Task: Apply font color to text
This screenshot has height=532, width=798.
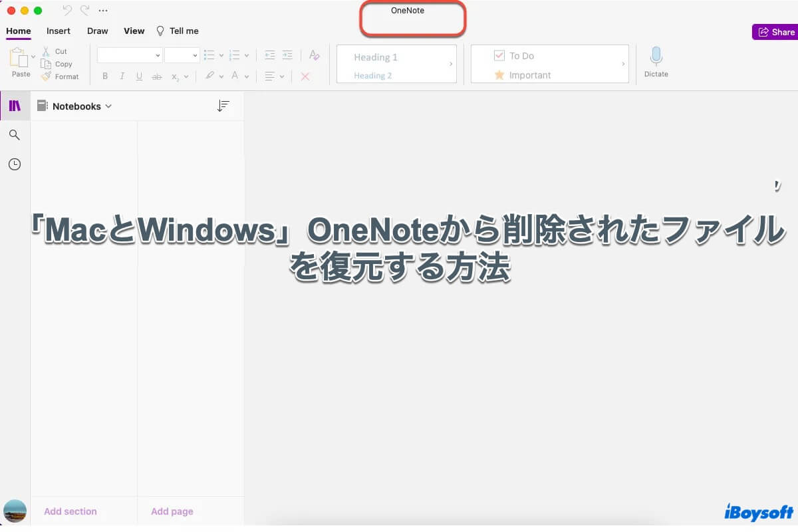Action: [235, 76]
